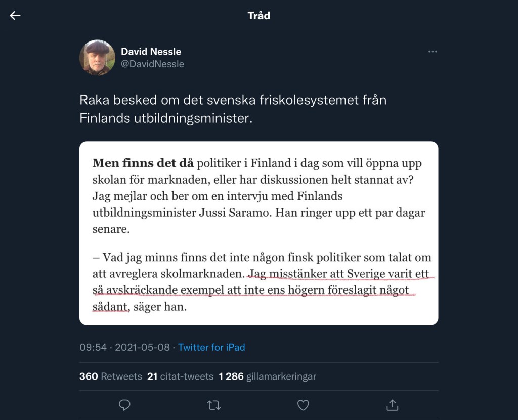The image size is (518, 420).
Task: Open David Nessle's profile picture
Action: coord(97,58)
